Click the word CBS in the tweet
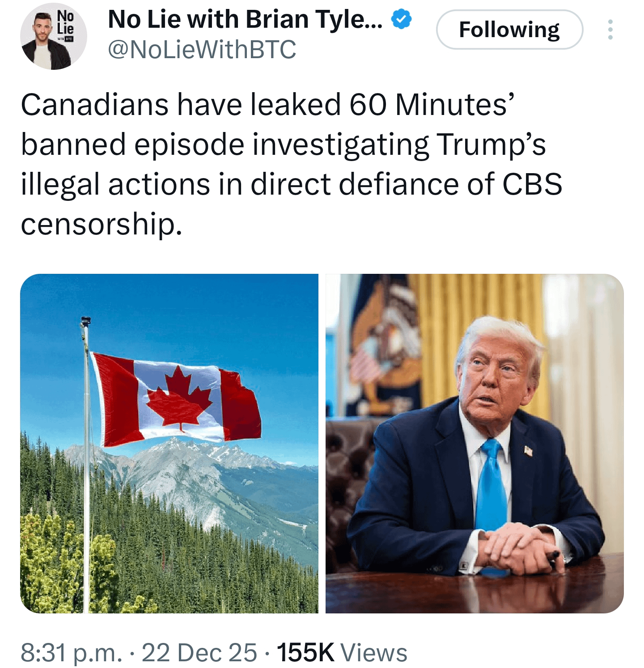Image resolution: width=644 pixels, height=668 pixels. coord(533,184)
